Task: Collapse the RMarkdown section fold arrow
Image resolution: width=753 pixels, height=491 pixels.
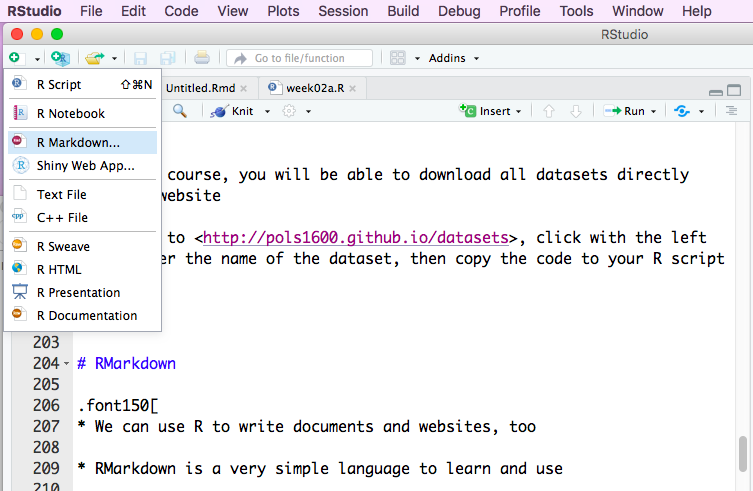Action: 67,364
